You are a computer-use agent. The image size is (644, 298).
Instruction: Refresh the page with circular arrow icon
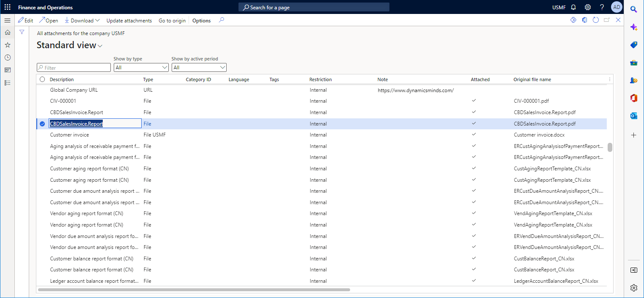[595, 20]
